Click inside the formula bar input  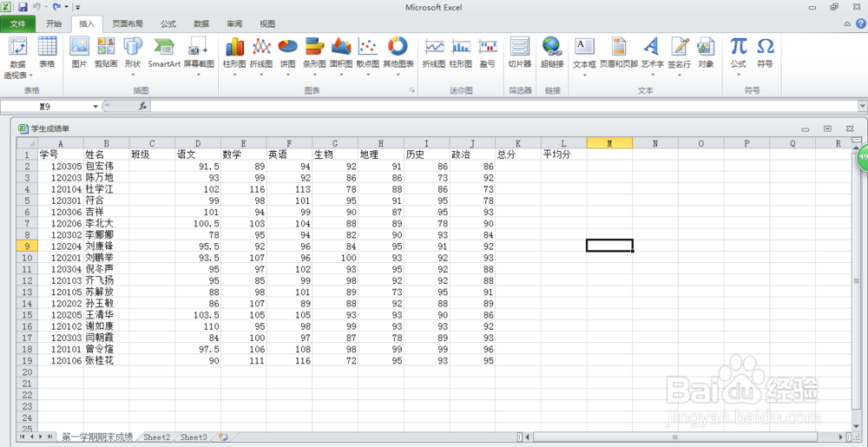click(503, 106)
